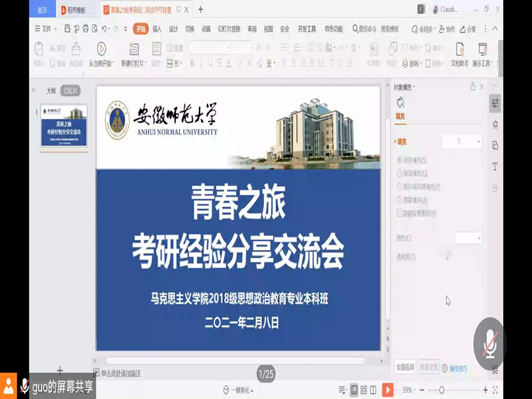
Task: Select the 渐变填充(G) gradient fill radio button
Action: [400, 174]
